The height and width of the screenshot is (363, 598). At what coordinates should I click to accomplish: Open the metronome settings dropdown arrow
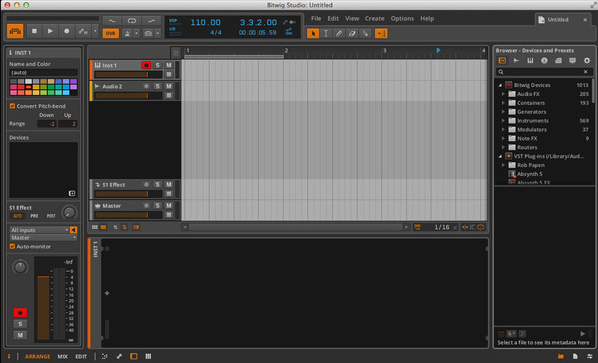click(137, 33)
